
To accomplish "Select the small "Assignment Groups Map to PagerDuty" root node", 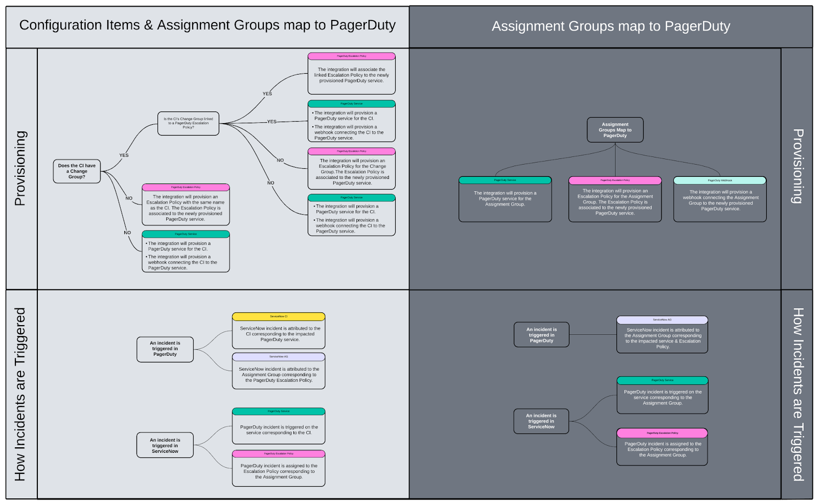I will tap(615, 130).
